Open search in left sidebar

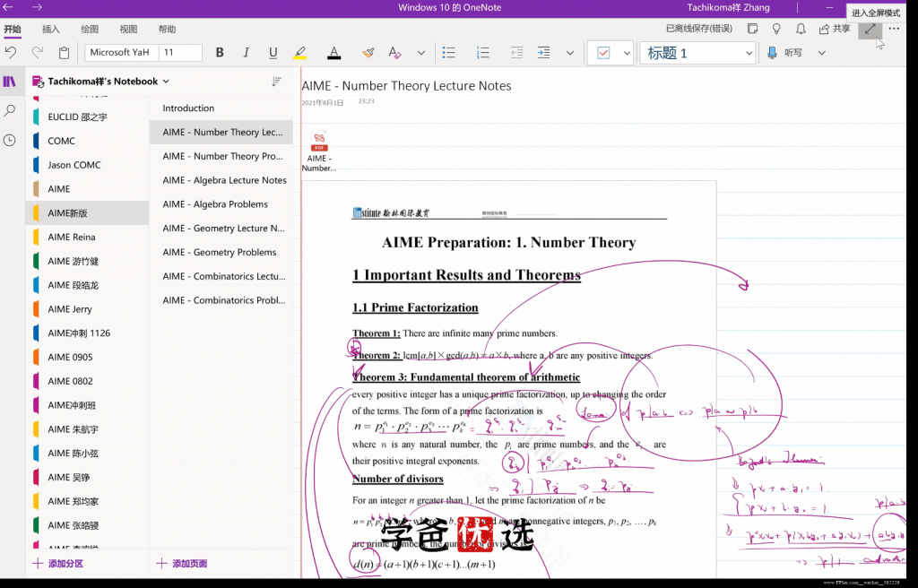click(10, 110)
